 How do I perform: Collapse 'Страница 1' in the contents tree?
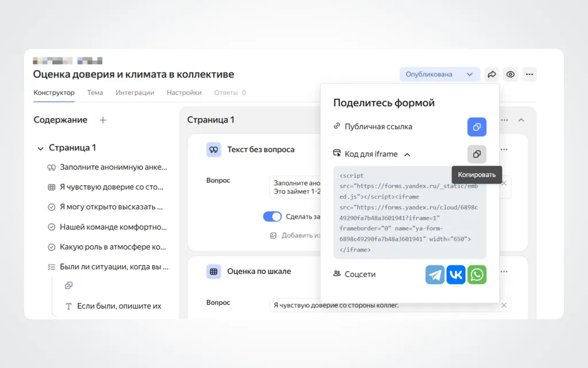(41, 148)
